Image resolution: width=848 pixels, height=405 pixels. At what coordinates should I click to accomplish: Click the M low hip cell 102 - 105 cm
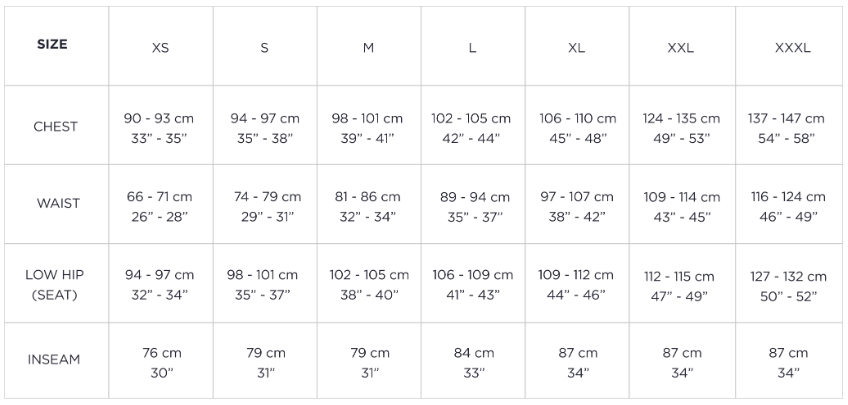click(x=369, y=284)
